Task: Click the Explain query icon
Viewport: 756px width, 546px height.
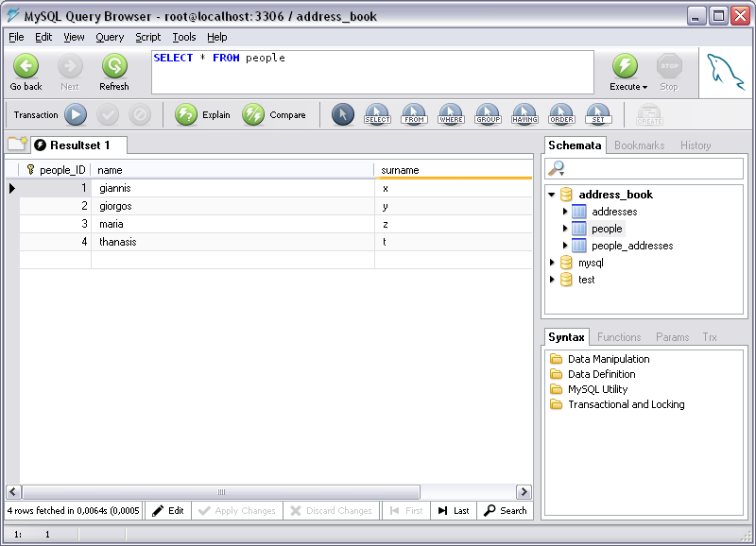Action: coord(186,114)
